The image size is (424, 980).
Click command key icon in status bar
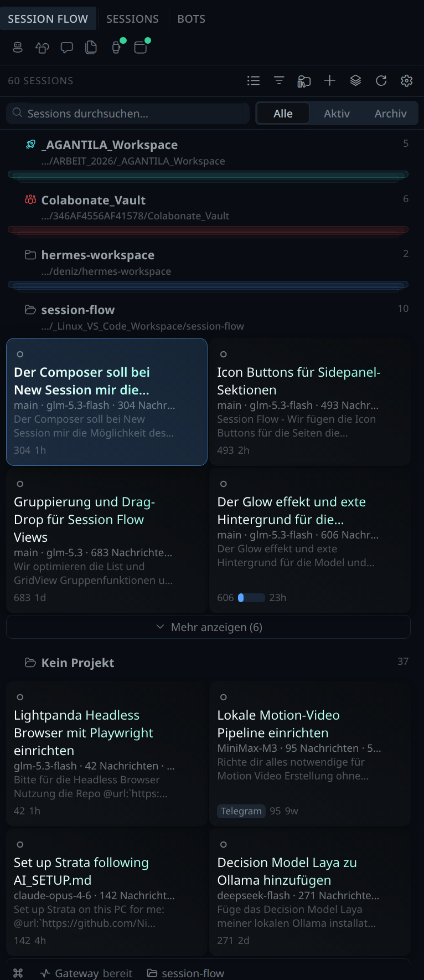[x=18, y=973]
